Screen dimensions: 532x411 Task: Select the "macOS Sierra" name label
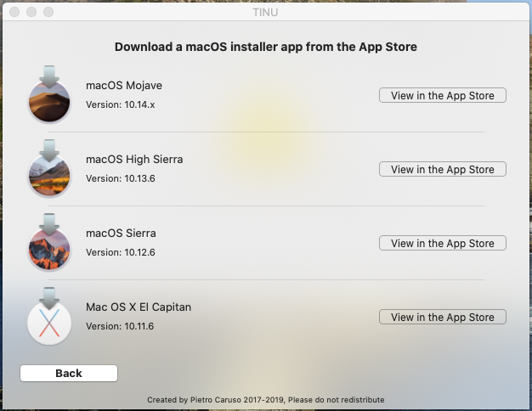[x=121, y=234]
